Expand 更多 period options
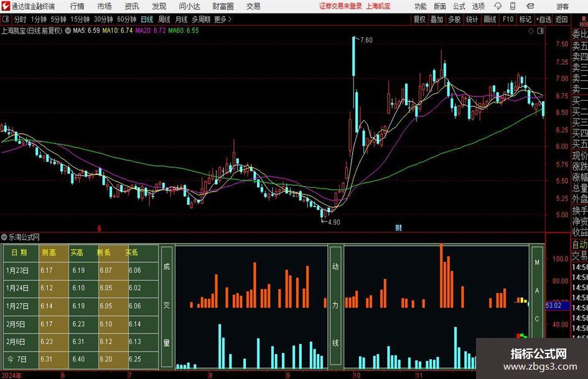 [223, 19]
